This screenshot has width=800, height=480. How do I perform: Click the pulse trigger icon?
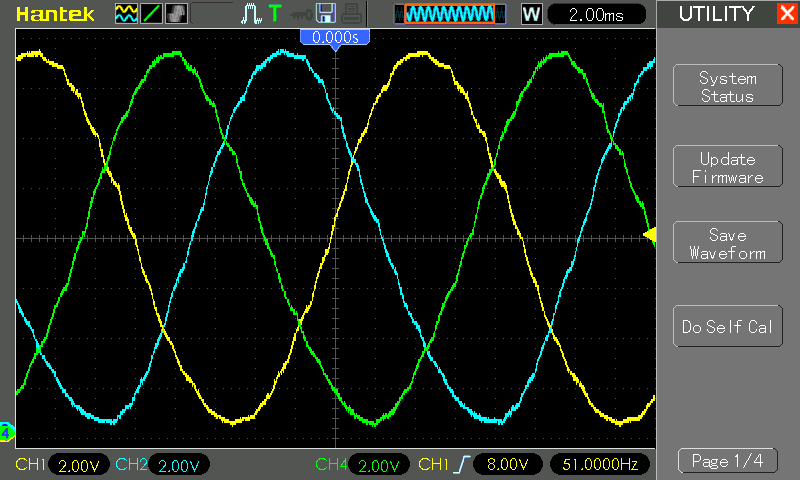point(251,14)
